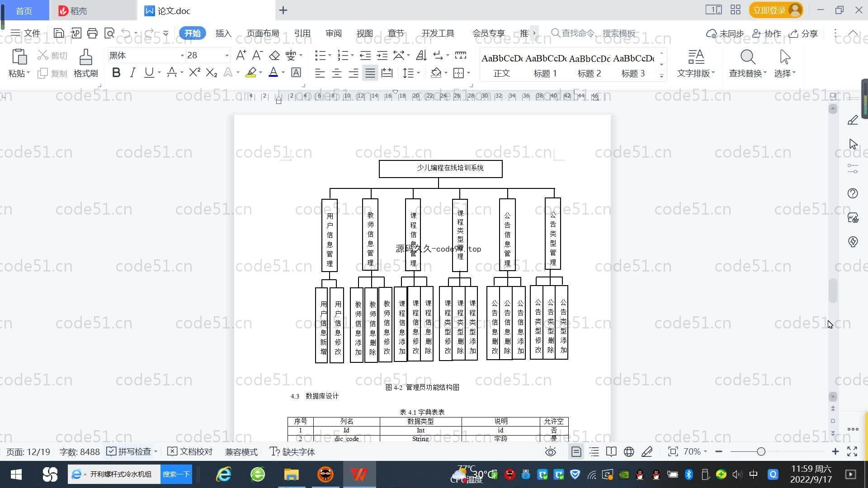This screenshot has width=868, height=488.
Task: Click the Find and Replace magnifier icon
Action: [748, 57]
